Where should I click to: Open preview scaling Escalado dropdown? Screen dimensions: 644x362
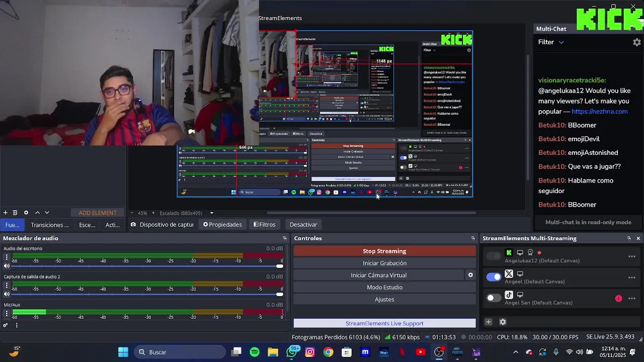coord(187,213)
